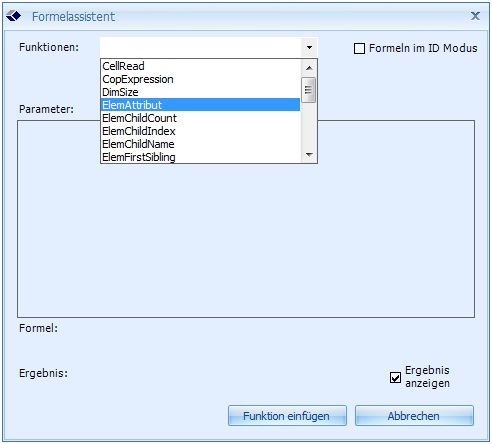Select ElemFirstSibling in dropdown list
492x444 pixels.
[x=200, y=157]
